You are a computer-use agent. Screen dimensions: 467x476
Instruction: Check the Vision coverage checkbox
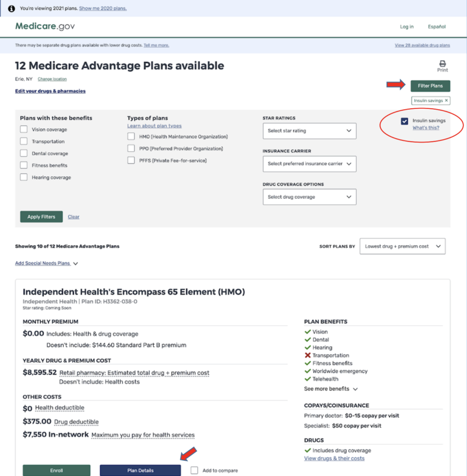(24, 129)
